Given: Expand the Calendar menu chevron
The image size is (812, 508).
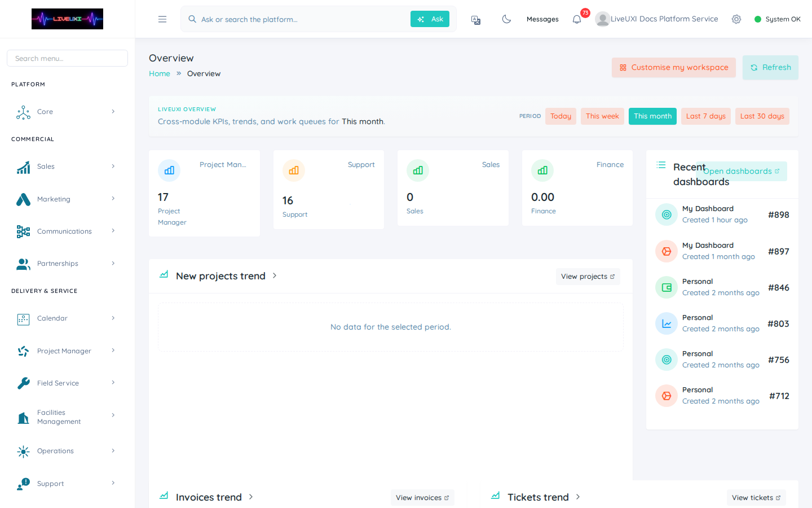Looking at the screenshot, I should 113,318.
